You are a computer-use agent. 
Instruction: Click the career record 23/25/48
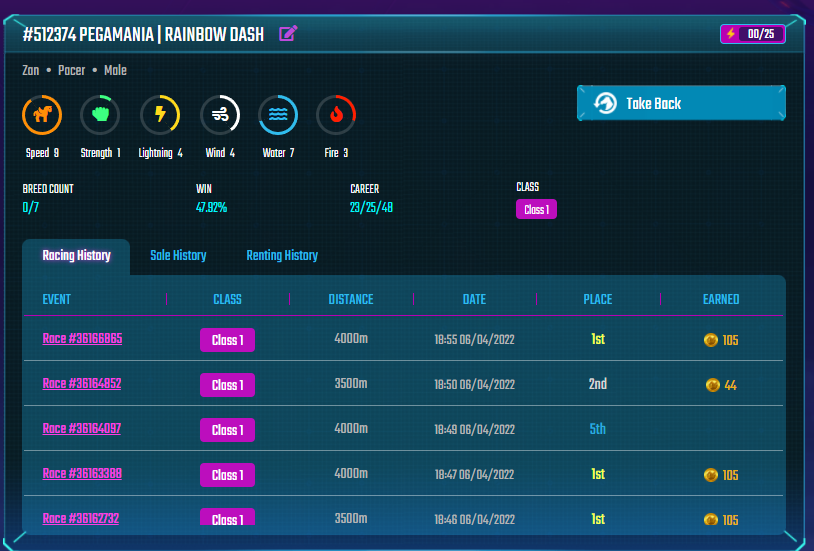click(x=371, y=208)
